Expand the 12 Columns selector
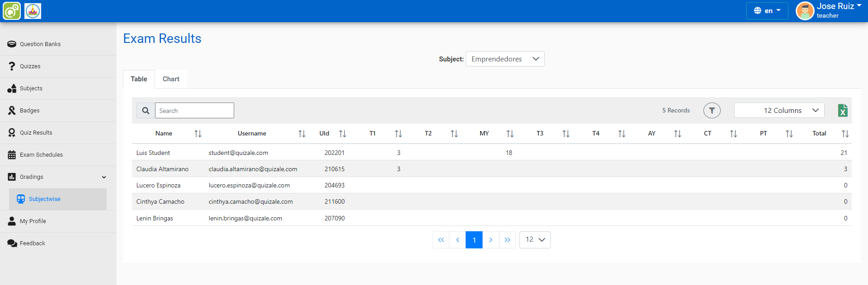This screenshot has height=285, width=868. [x=779, y=111]
